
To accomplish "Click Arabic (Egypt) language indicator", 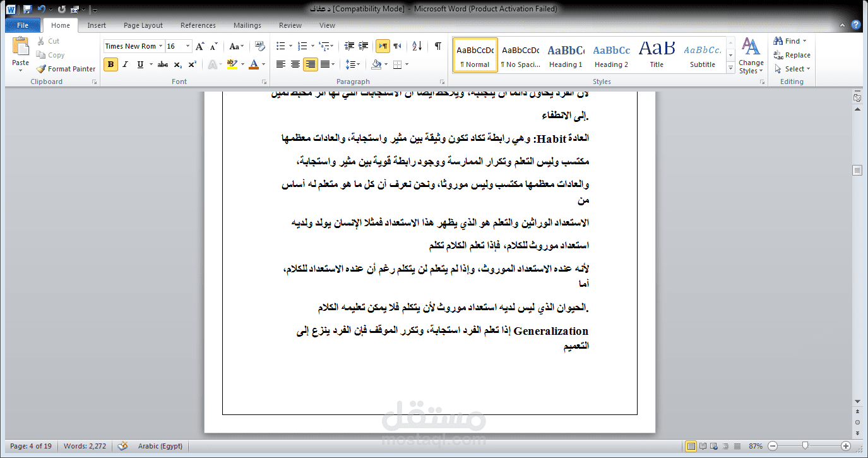I will point(160,446).
